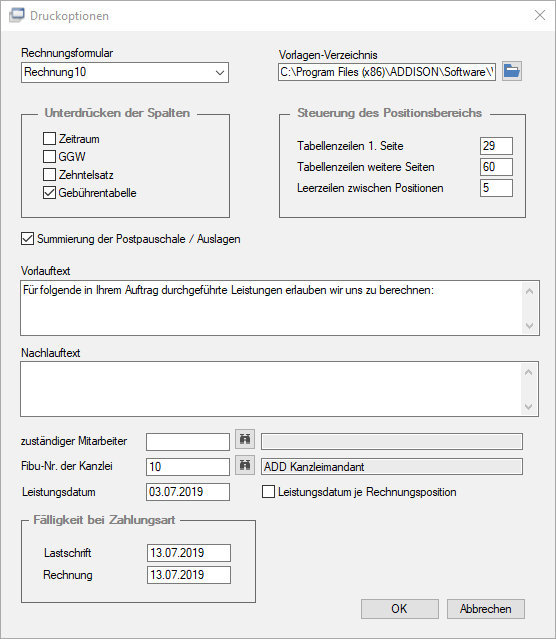Click the Druckoptionen window title icon

coord(17,15)
